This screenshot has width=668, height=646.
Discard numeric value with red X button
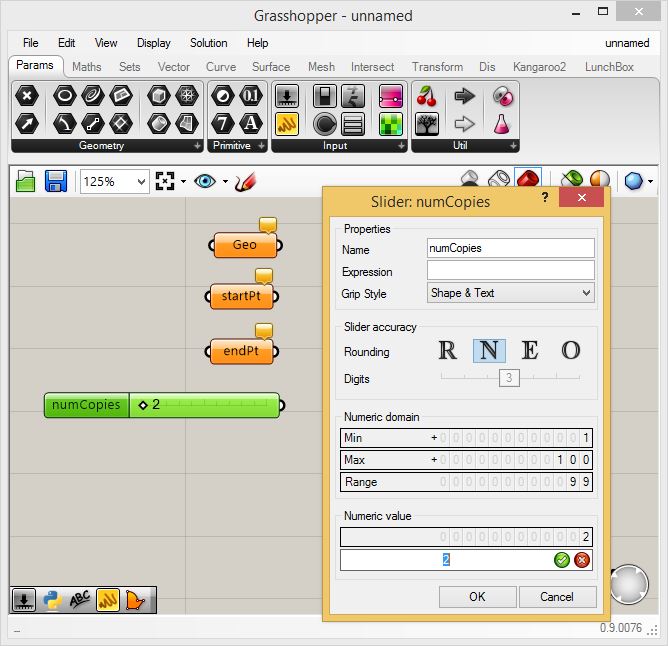tap(582, 560)
